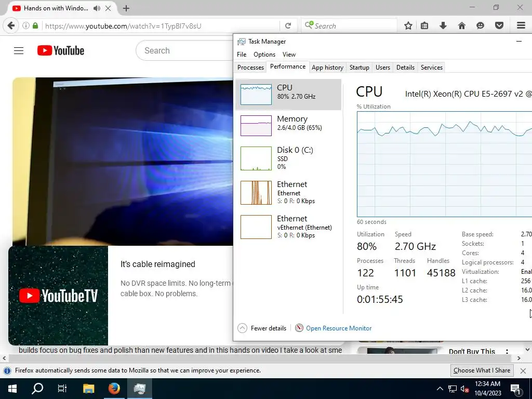Screen dimensions: 532x399
Task: Click the Pocket save icon
Action: (x=499, y=25)
